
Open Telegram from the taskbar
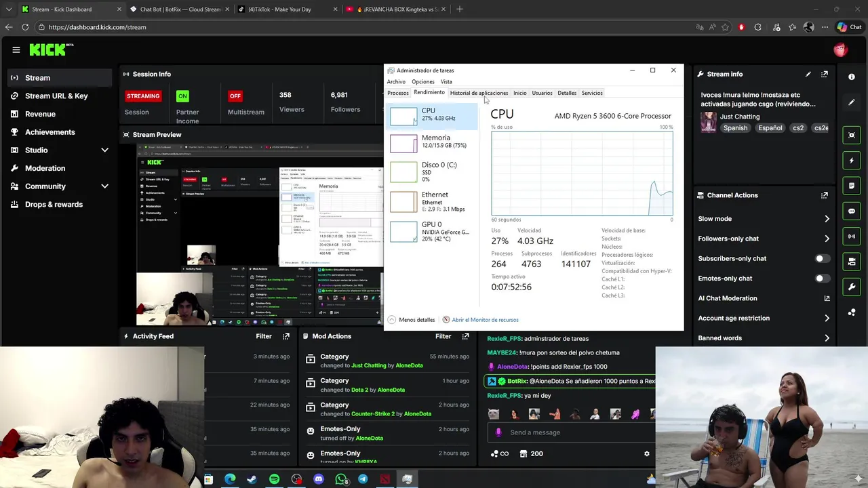[363, 479]
